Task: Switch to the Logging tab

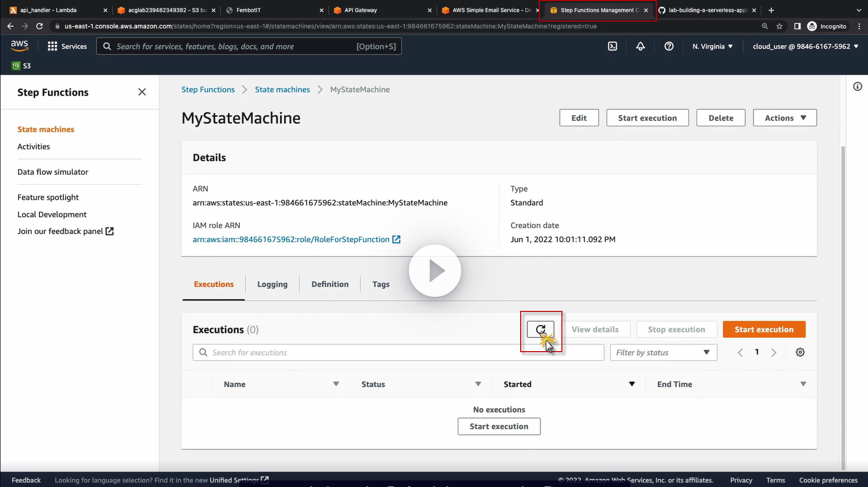Action: click(272, 284)
